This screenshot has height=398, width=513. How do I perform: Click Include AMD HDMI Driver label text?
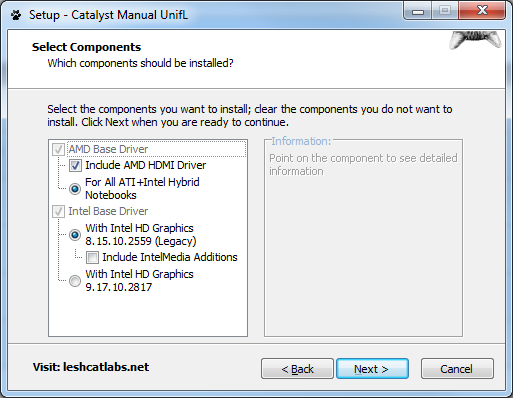coord(146,165)
